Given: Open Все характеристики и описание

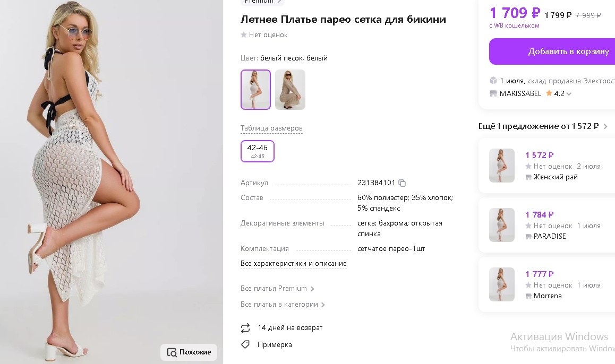Looking at the screenshot, I should click(x=294, y=263).
